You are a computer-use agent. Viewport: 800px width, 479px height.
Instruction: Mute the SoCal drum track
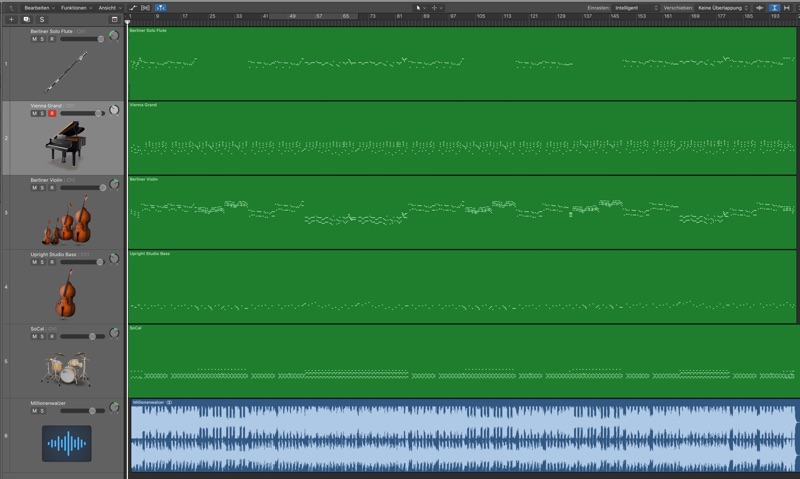[x=34, y=337]
